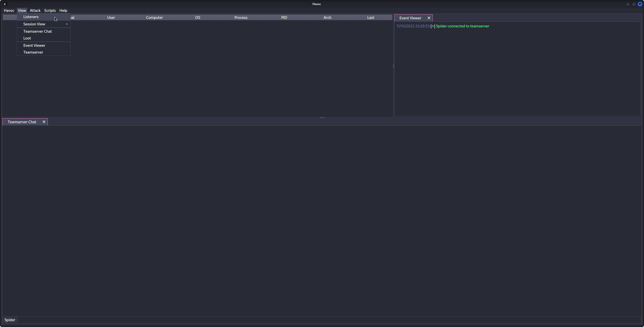This screenshot has height=327, width=644.
Task: Click the Havoc app icon in title bar
Action: click(x=5, y=4)
